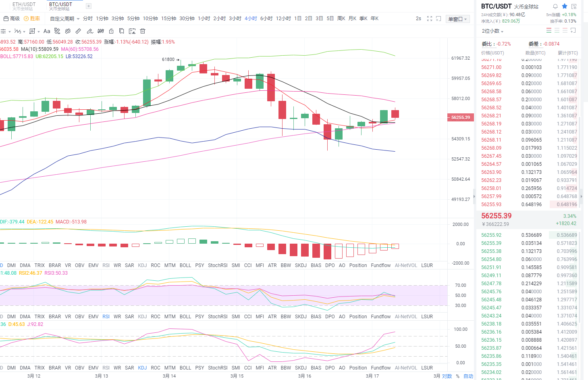Select the freehand pencil drawing tool
588x380 pixels.
point(90,31)
